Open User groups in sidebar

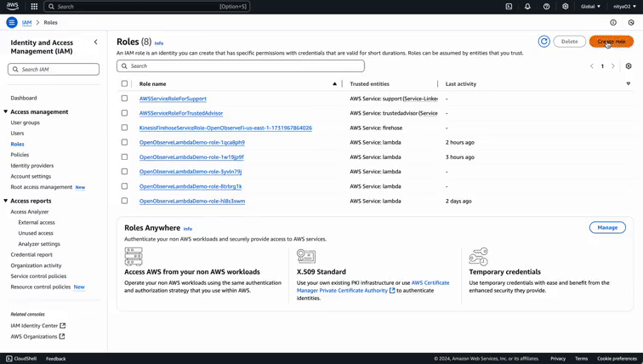click(x=26, y=122)
